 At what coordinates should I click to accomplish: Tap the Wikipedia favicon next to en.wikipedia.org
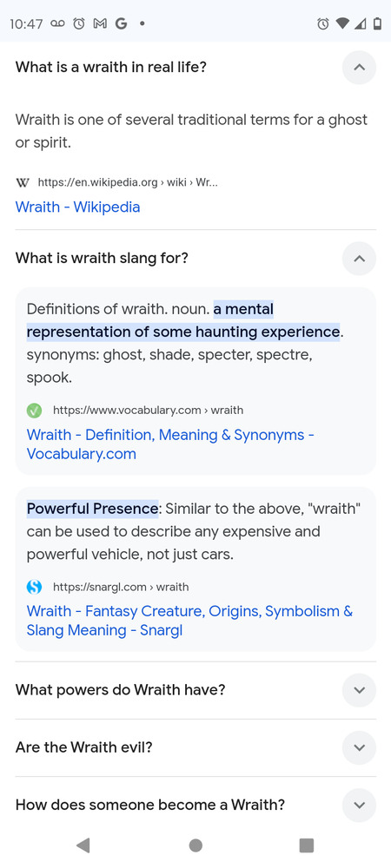[23, 182]
